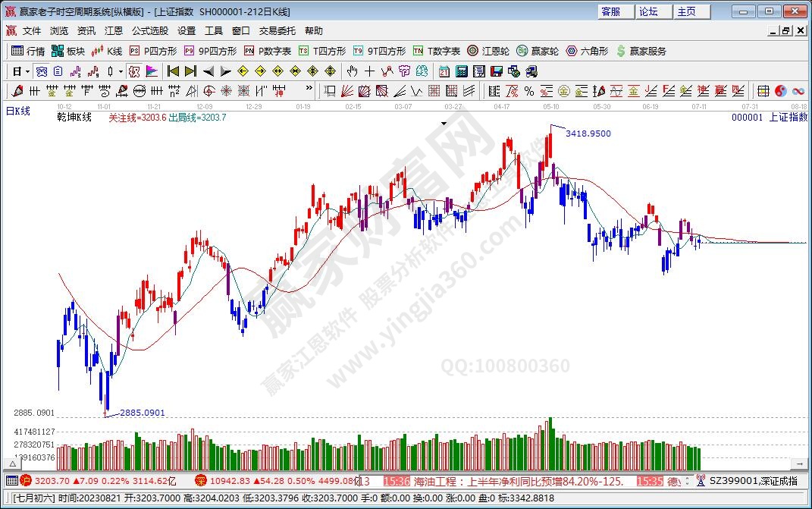Image resolution: width=812 pixels, height=509 pixels.
Task: Jump to first bar with skip-start icon
Action: [x=173, y=71]
